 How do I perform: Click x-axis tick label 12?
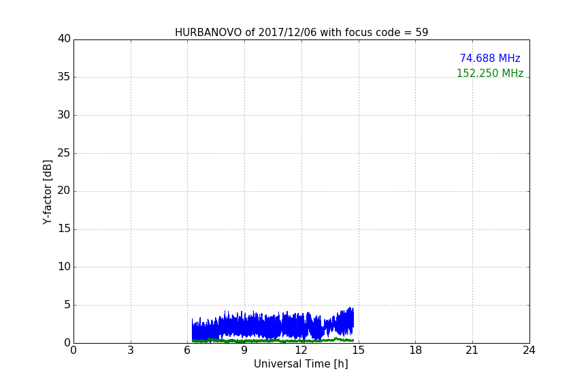pyautogui.click(x=301, y=350)
